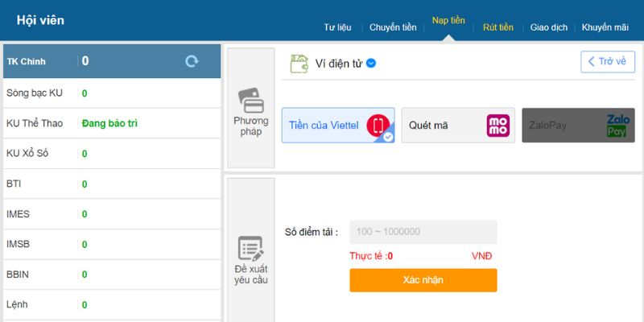Click the refresh balance icon

[x=192, y=61]
